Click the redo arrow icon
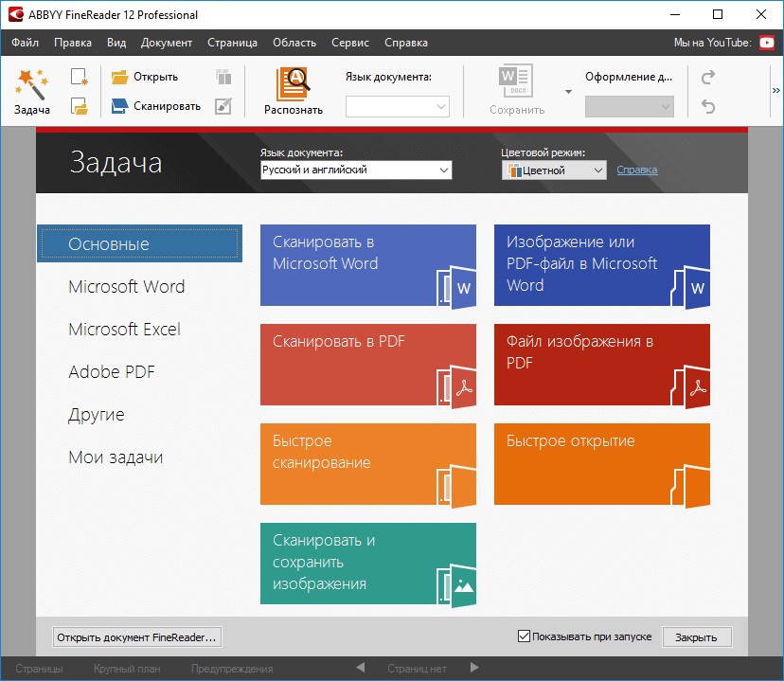 coord(708,77)
